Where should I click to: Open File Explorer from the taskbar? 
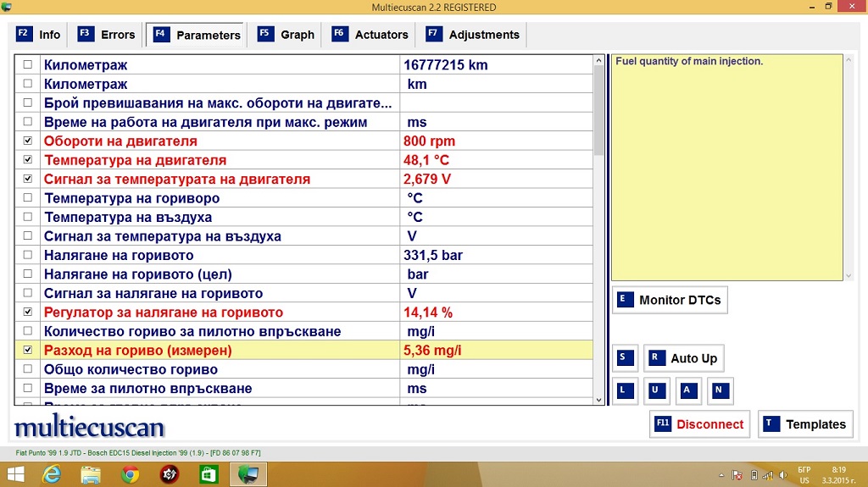click(x=91, y=474)
